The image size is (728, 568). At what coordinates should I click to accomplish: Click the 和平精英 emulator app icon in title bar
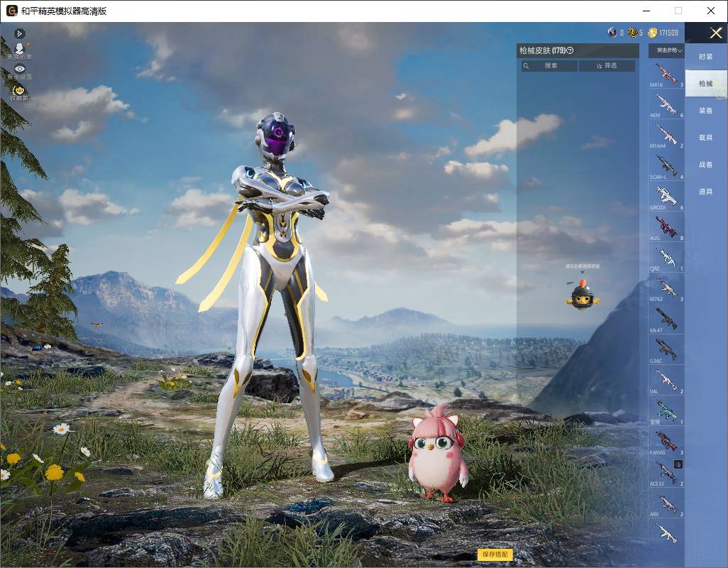(11, 11)
